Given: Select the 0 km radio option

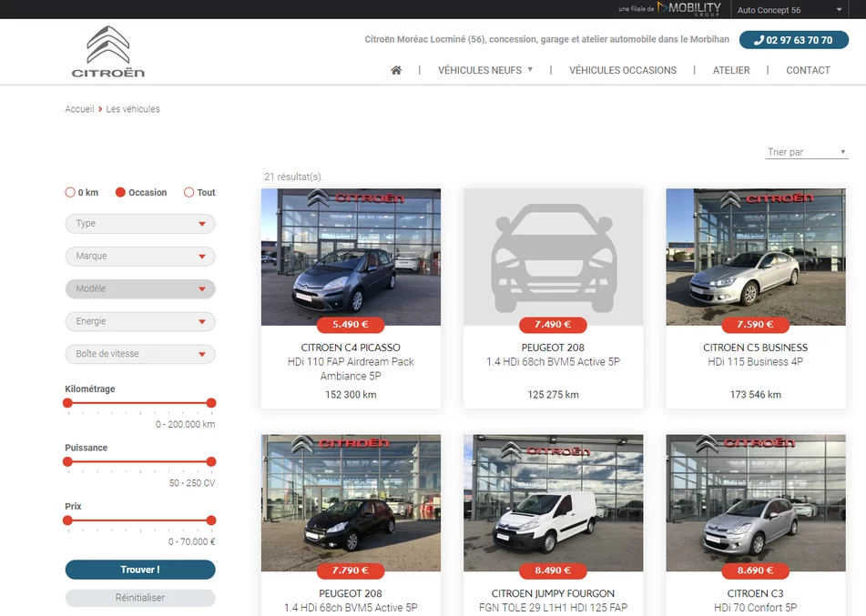Looking at the screenshot, I should click(70, 193).
